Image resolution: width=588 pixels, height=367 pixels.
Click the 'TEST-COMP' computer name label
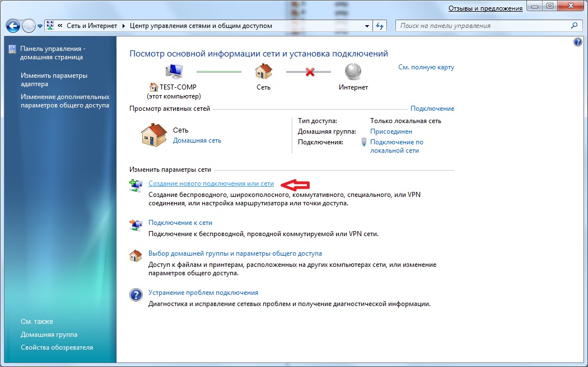click(178, 87)
